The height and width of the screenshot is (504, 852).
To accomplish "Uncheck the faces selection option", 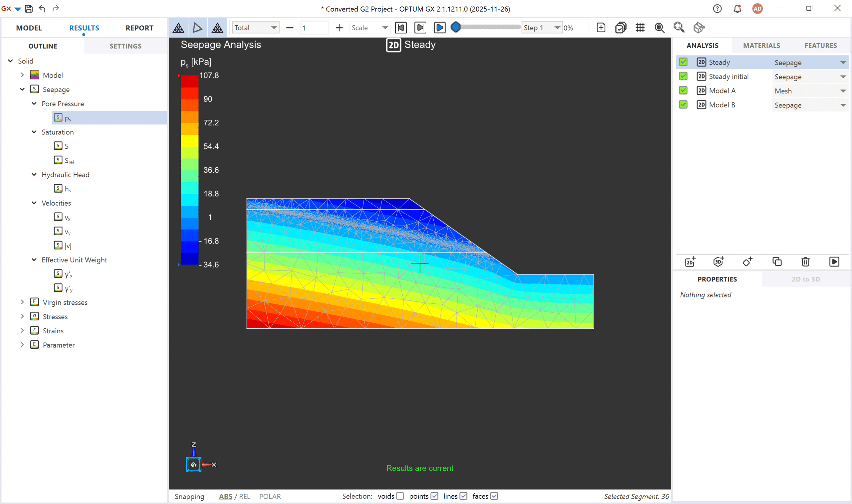I will click(x=494, y=496).
